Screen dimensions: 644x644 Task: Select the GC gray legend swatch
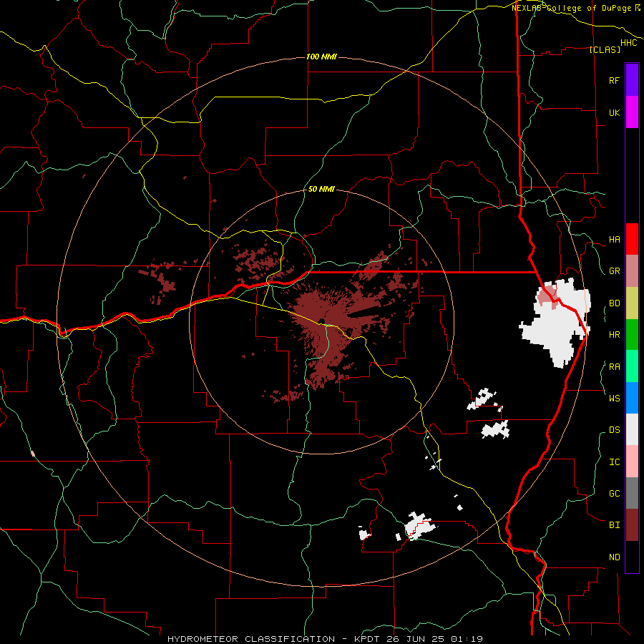pos(632,493)
